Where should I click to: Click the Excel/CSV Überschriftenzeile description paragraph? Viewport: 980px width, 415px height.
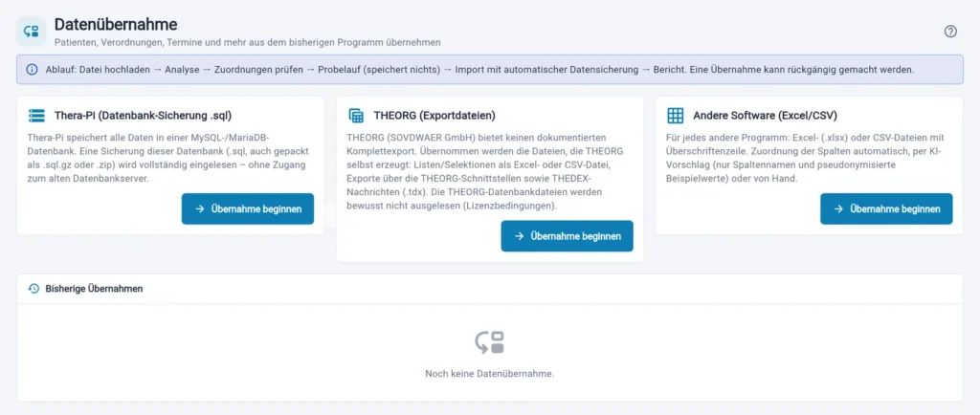(804, 158)
